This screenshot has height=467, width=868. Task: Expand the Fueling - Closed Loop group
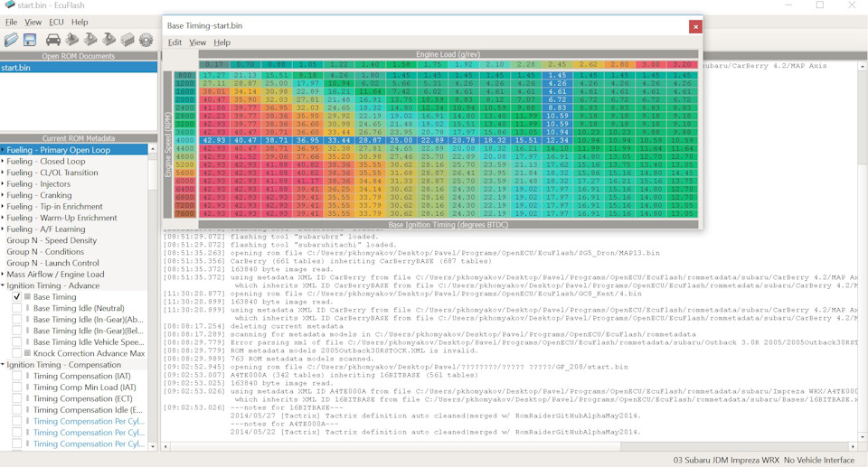click(3, 161)
